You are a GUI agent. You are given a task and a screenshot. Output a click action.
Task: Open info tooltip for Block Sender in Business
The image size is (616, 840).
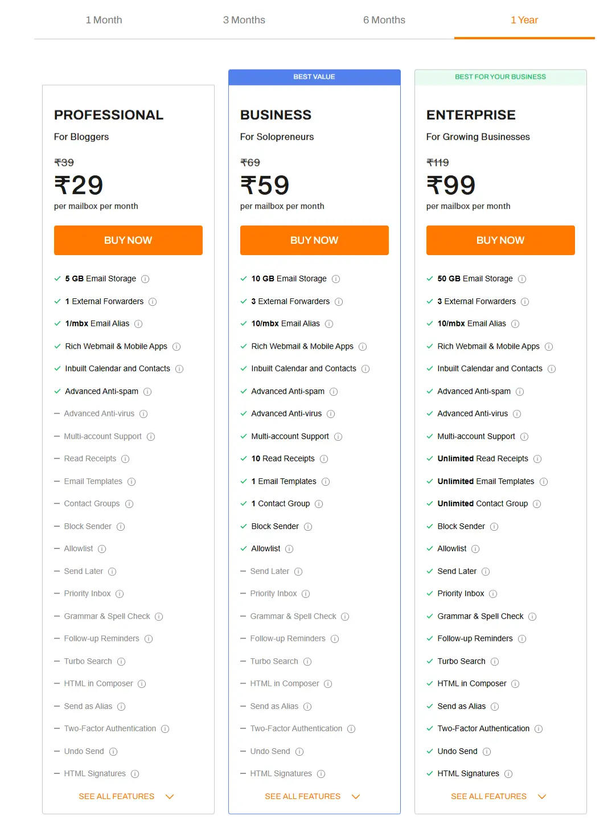tap(308, 526)
